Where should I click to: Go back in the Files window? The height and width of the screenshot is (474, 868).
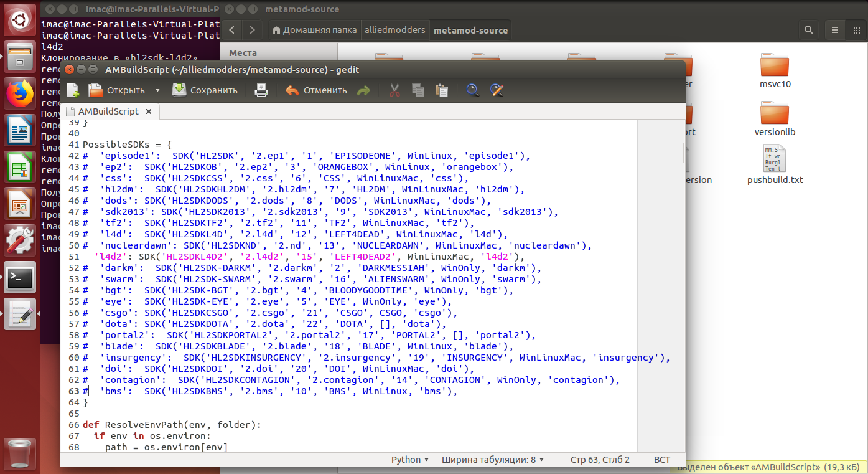click(x=231, y=29)
